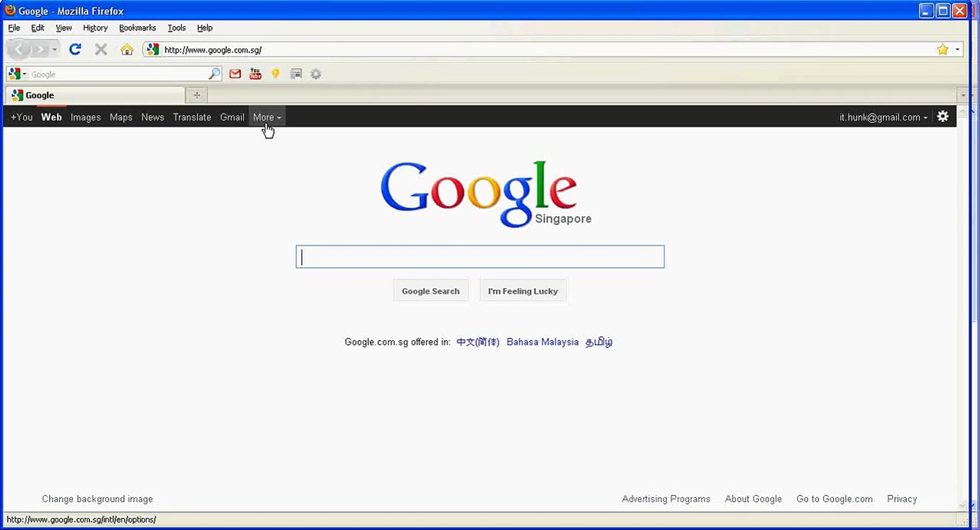Click Change background image link
The image size is (980, 530).
tap(97, 499)
